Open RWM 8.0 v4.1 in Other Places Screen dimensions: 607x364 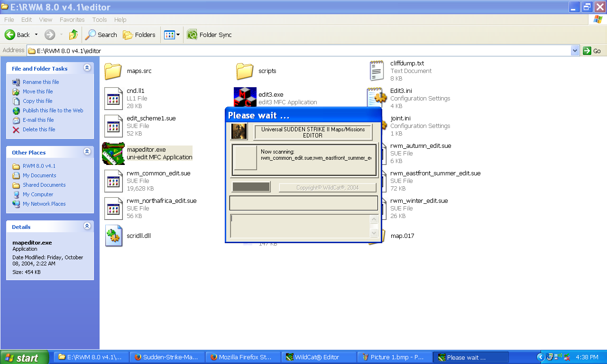[x=39, y=166]
